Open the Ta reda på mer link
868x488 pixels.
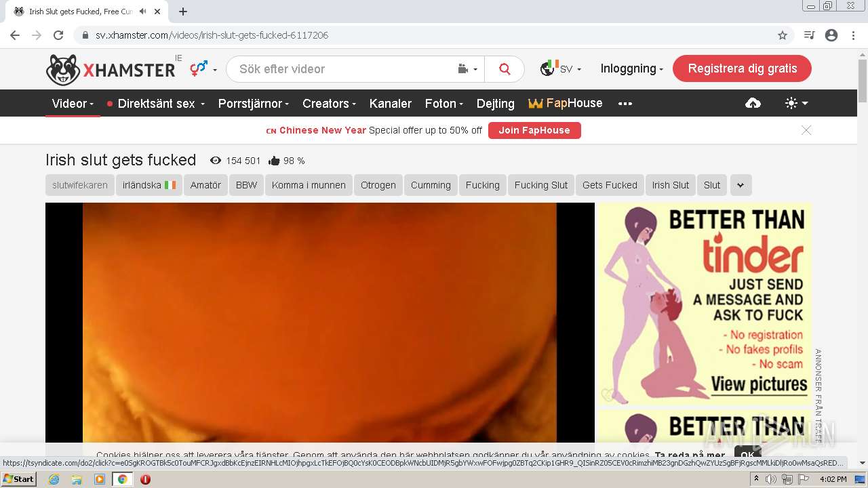(x=690, y=455)
